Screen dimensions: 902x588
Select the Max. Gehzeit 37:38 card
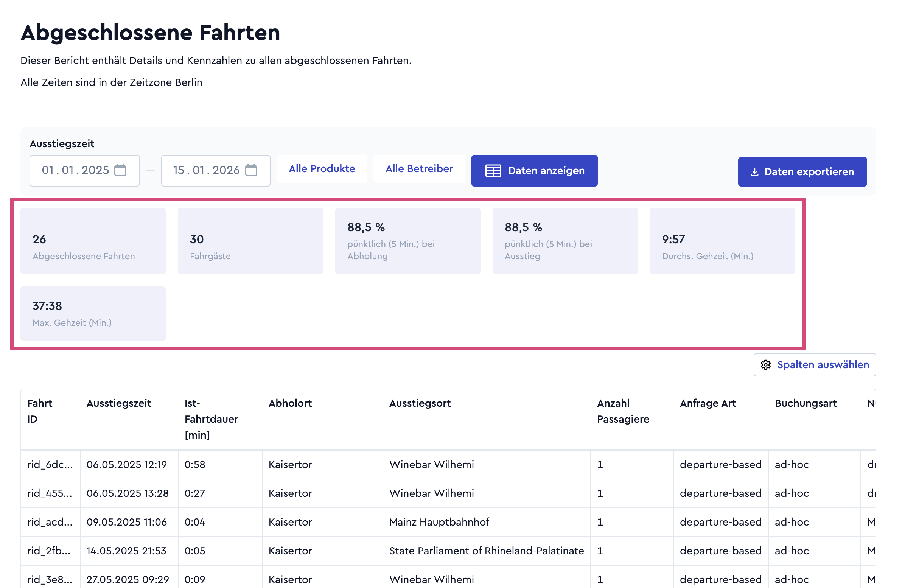click(x=93, y=314)
